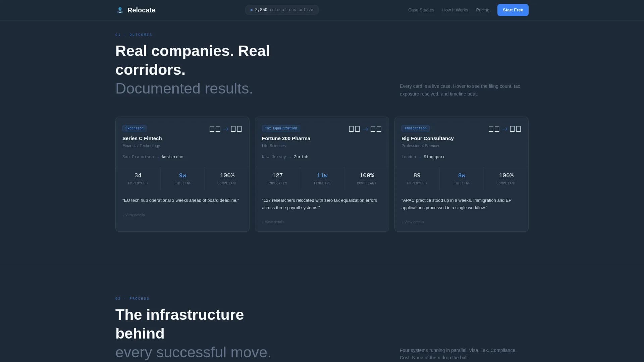Click 100% compliant stat on Fintech card

pos(227,179)
